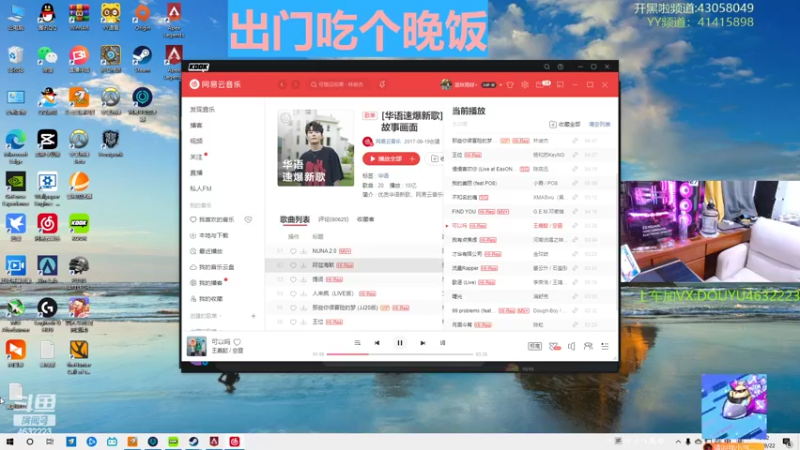Open now playing album thumbnail
The width and height of the screenshot is (800, 450).
click(196, 346)
